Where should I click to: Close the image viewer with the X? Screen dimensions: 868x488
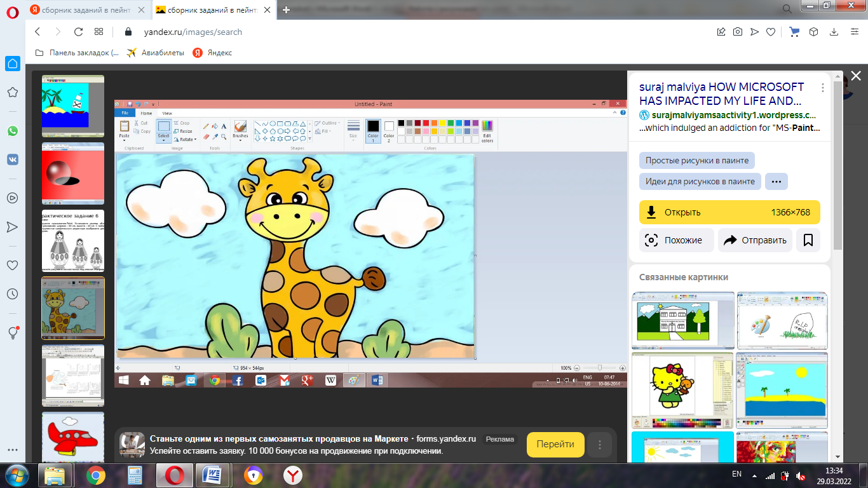pos(855,76)
